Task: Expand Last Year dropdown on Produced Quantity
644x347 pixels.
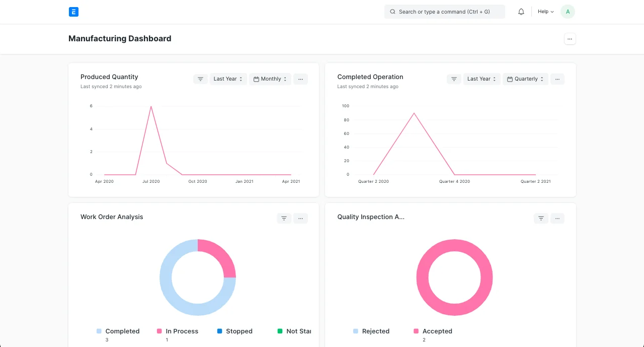Action: (228, 79)
